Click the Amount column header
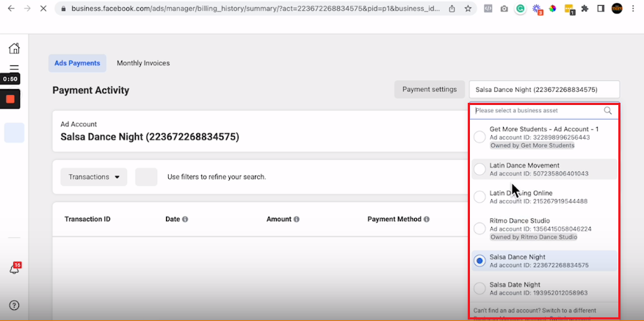 click(279, 219)
